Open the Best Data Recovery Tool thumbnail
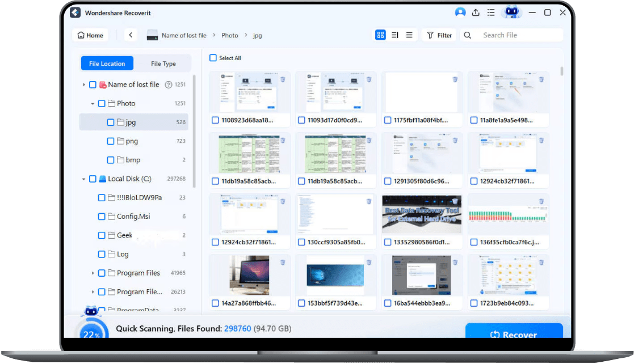The width and height of the screenshot is (634, 364). (x=422, y=214)
